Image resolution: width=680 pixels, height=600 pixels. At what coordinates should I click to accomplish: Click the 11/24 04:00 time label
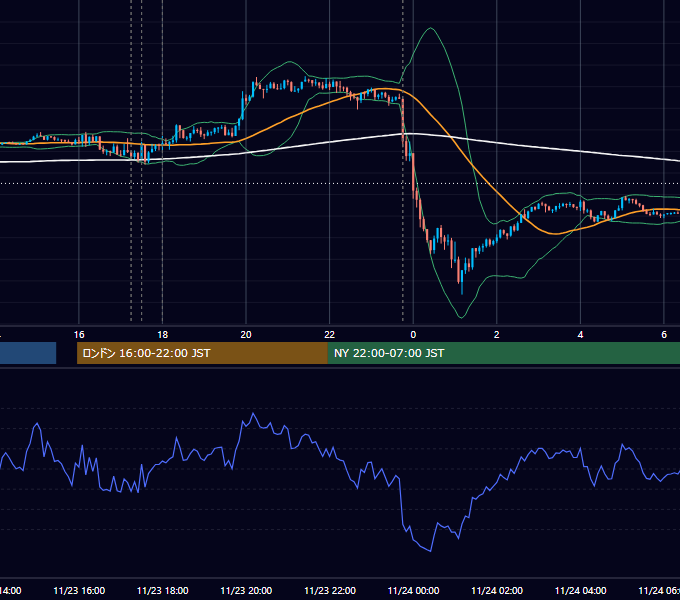(x=580, y=590)
